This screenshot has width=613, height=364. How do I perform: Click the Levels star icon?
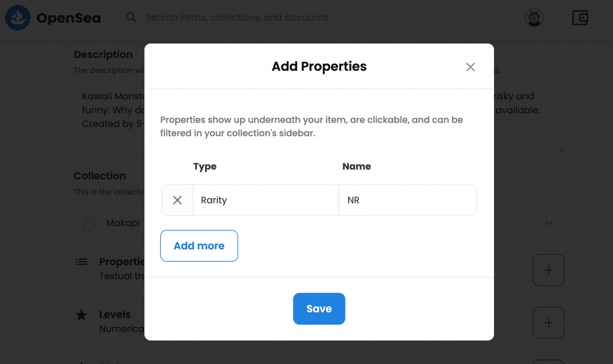click(81, 315)
